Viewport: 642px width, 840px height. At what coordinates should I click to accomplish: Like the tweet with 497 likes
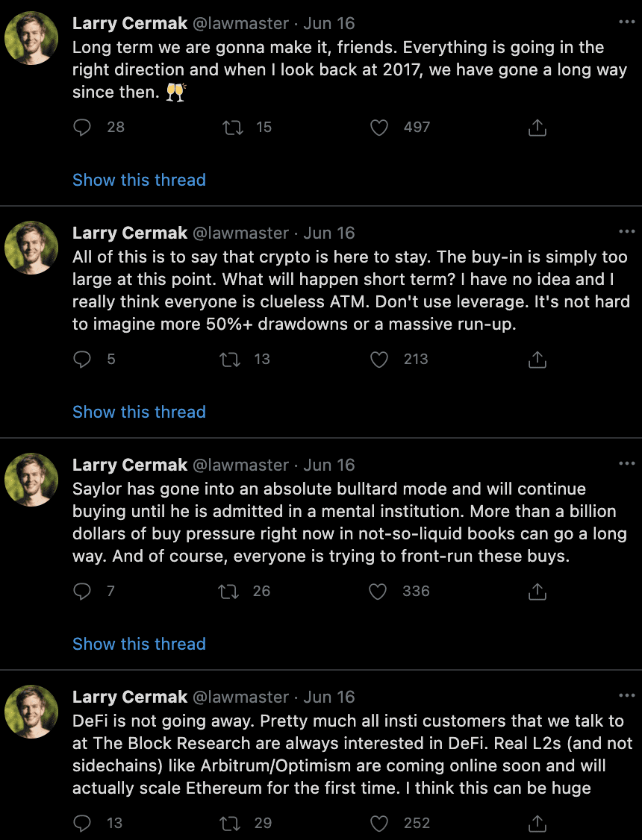379,128
